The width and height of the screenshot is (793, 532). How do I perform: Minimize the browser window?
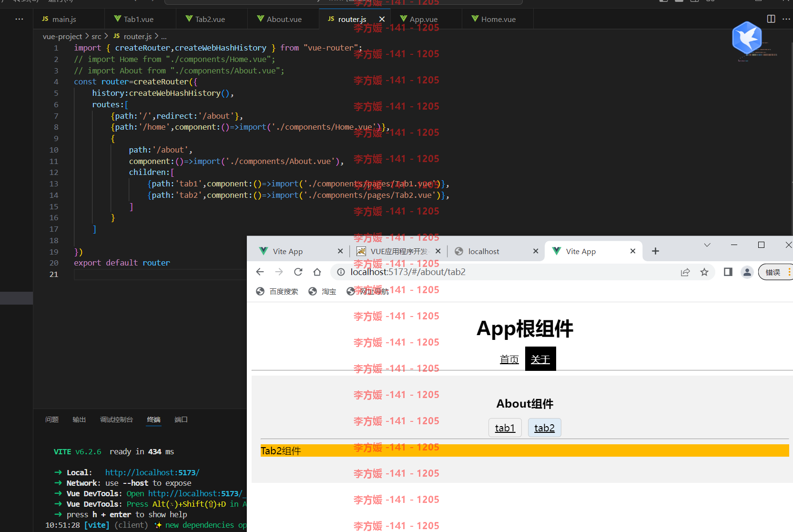point(734,245)
